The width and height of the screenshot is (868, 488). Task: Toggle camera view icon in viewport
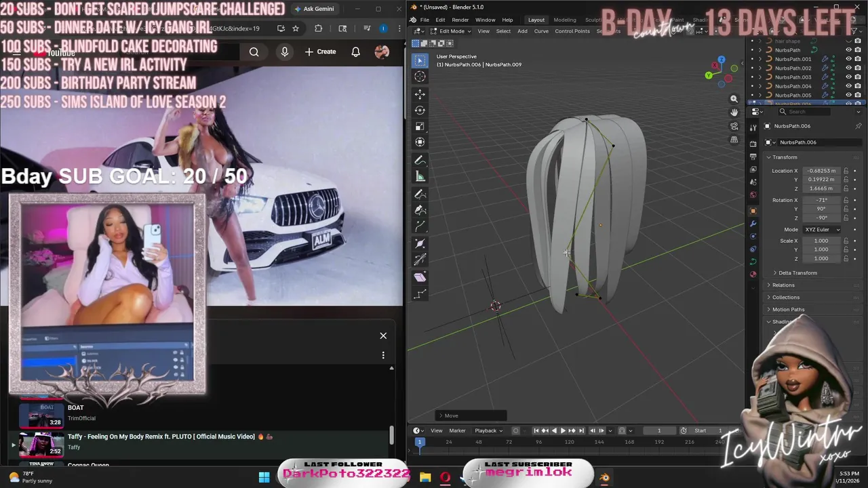tap(734, 126)
